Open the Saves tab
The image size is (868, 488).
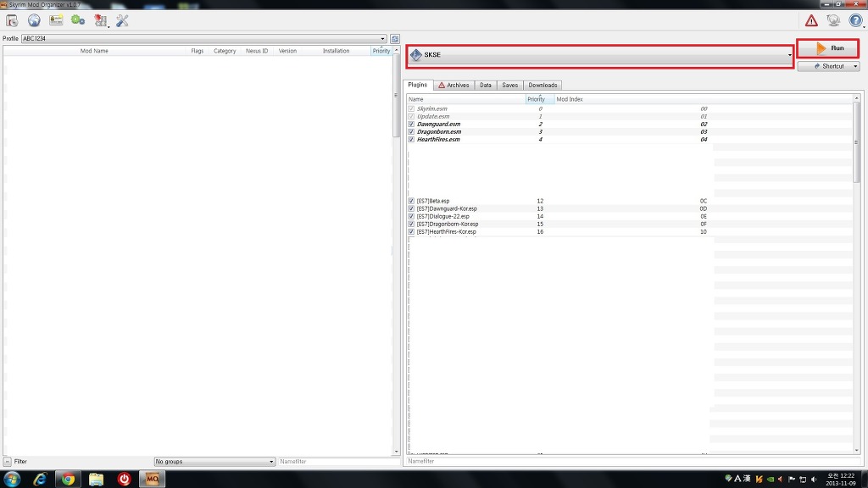(509, 86)
